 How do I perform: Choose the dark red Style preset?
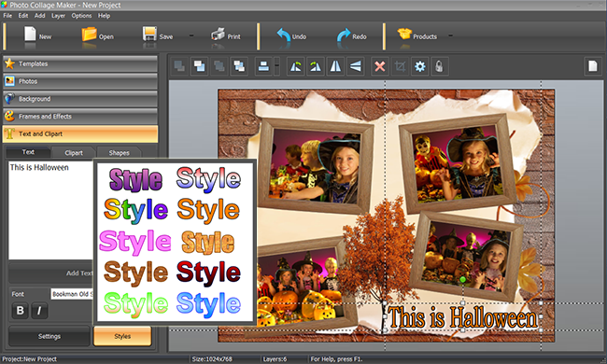[208, 273]
